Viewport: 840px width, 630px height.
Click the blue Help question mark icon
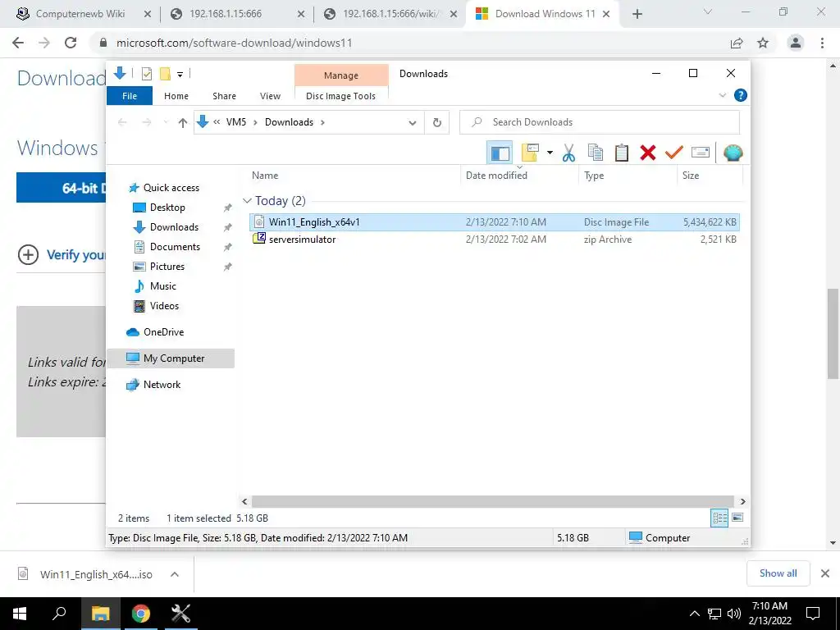click(x=741, y=95)
